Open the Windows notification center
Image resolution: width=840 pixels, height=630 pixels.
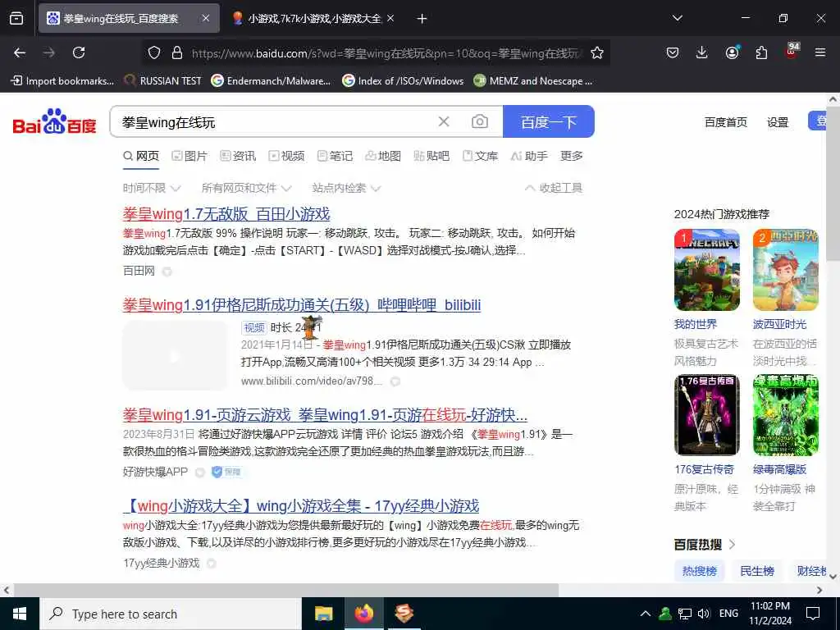(x=813, y=614)
